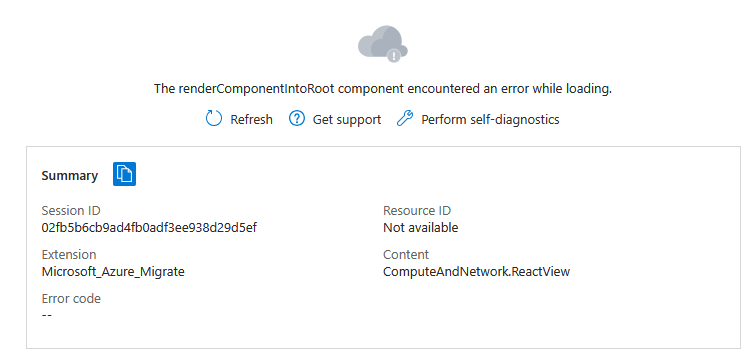Click the Content label
The height and width of the screenshot is (362, 755).
406,255
